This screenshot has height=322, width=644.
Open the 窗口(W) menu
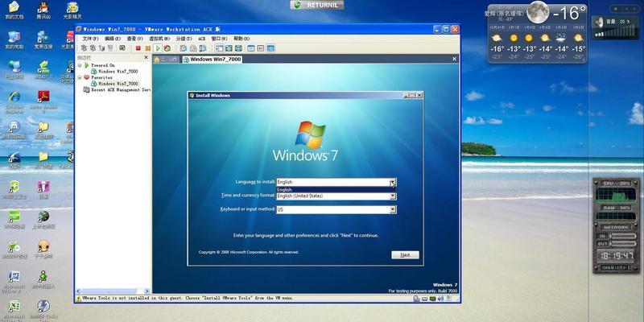coord(219,39)
